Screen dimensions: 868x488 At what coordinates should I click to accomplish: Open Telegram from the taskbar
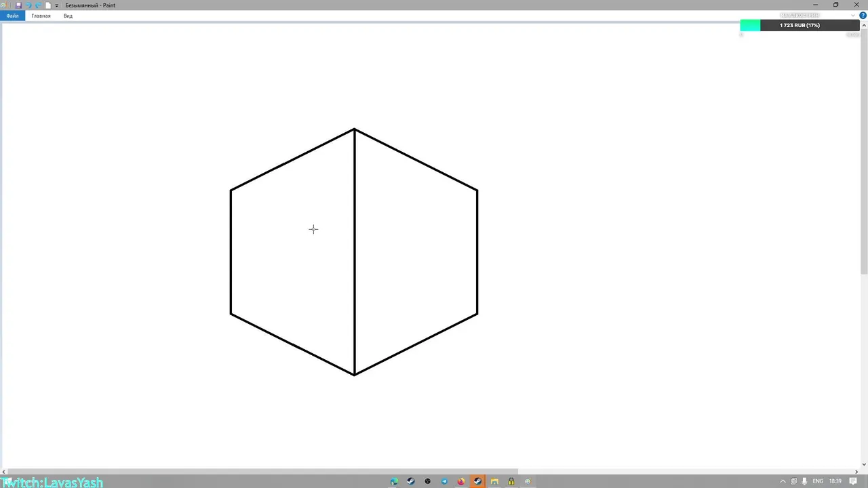444,481
